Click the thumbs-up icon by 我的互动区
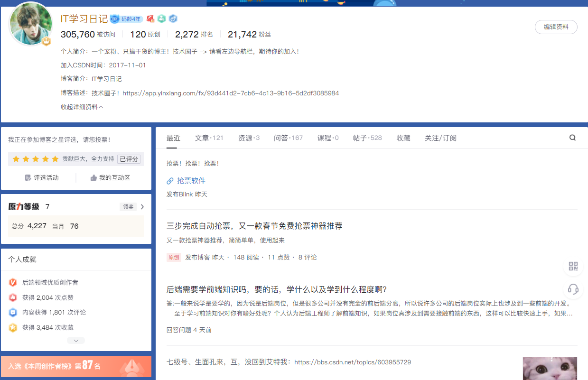 click(93, 177)
